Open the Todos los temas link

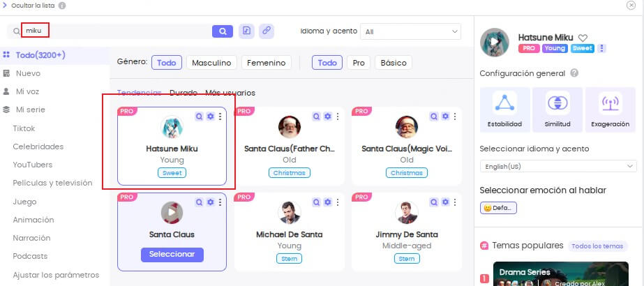[x=597, y=246]
